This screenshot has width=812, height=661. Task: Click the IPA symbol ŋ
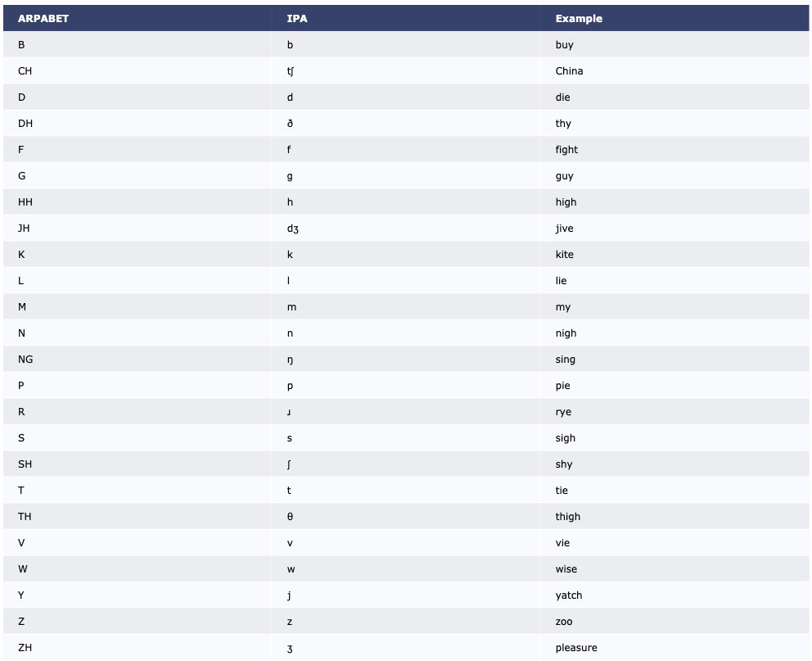click(290, 360)
